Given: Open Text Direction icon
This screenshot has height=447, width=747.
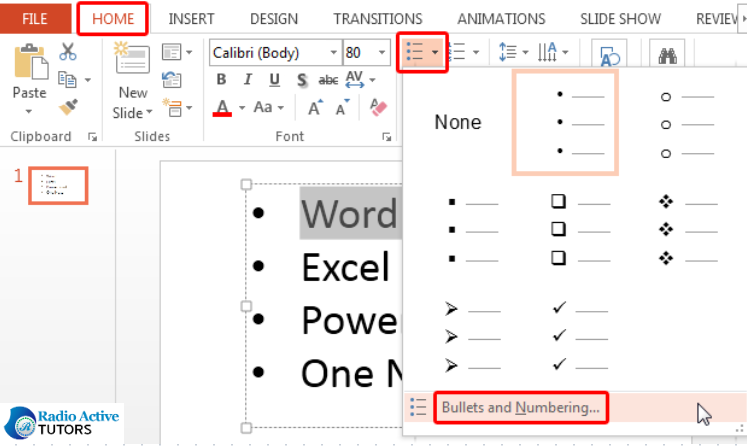Looking at the screenshot, I should coord(547,51).
